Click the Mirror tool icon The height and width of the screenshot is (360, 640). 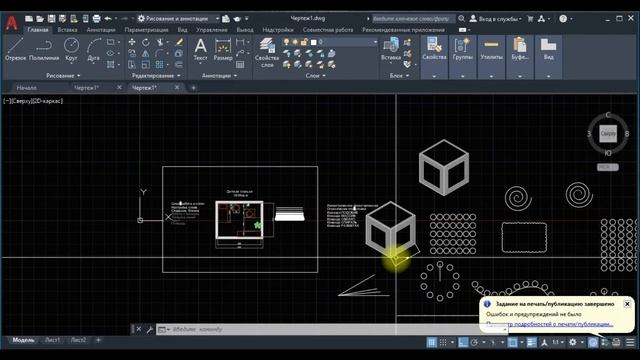(146, 53)
